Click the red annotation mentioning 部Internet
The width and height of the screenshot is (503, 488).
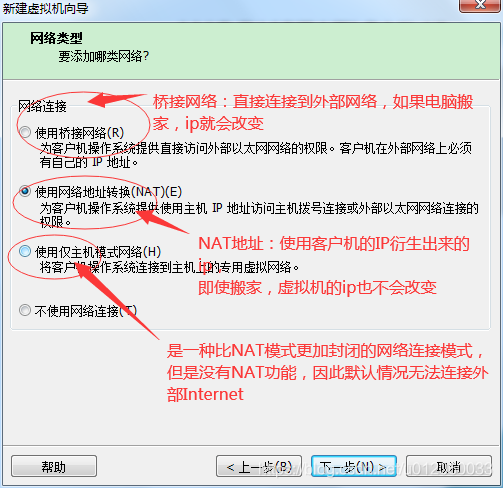(x=327, y=372)
